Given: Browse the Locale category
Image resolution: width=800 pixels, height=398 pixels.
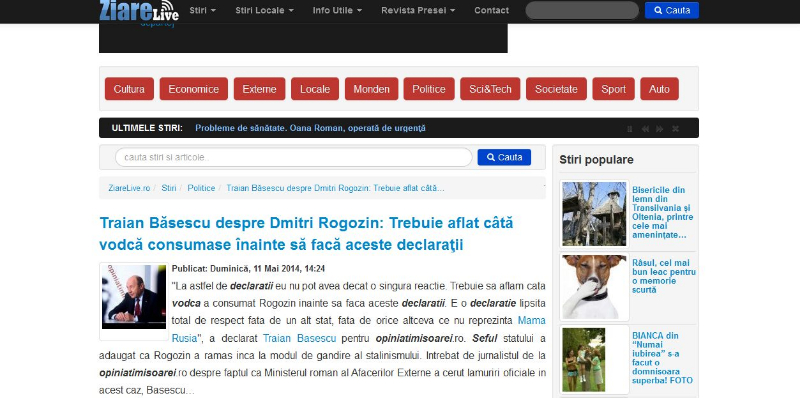Looking at the screenshot, I should point(315,89).
